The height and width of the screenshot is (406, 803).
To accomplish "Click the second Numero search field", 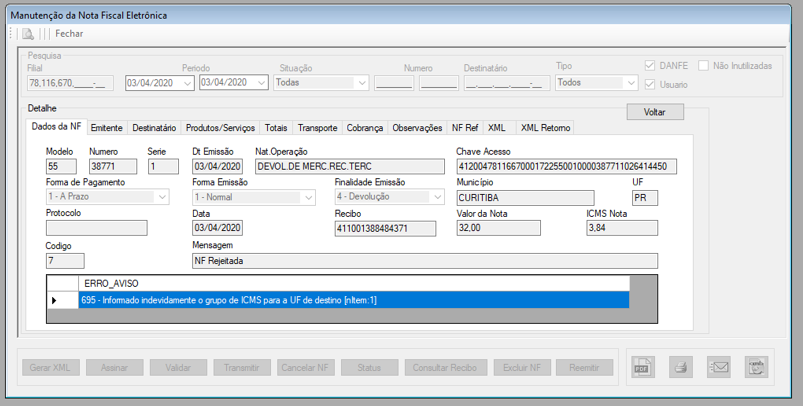I will [439, 83].
